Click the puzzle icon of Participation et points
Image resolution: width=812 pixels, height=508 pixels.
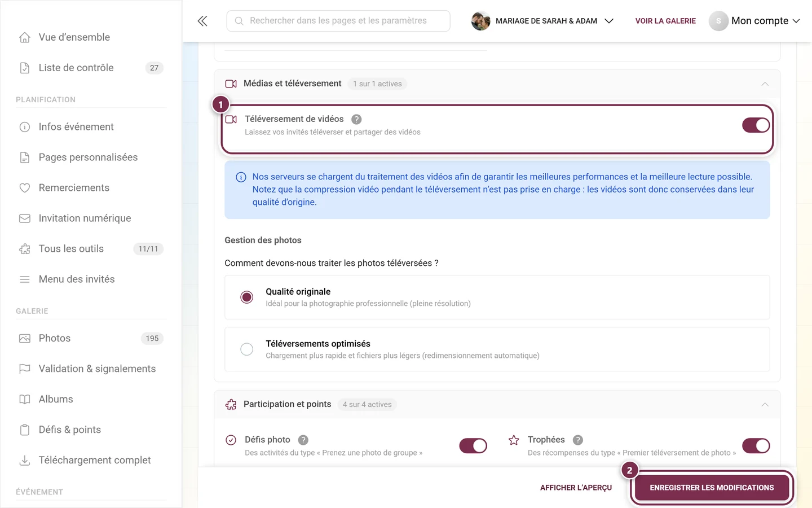coord(231,404)
